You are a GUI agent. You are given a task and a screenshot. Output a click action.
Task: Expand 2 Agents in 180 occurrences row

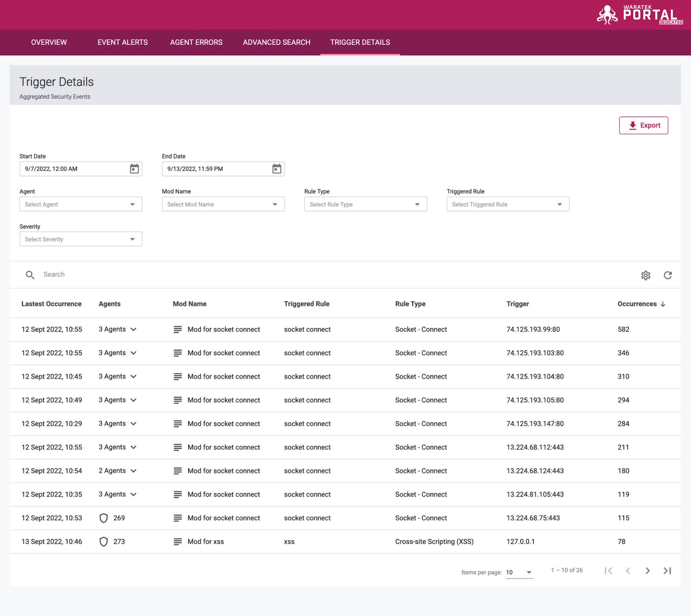(x=117, y=471)
